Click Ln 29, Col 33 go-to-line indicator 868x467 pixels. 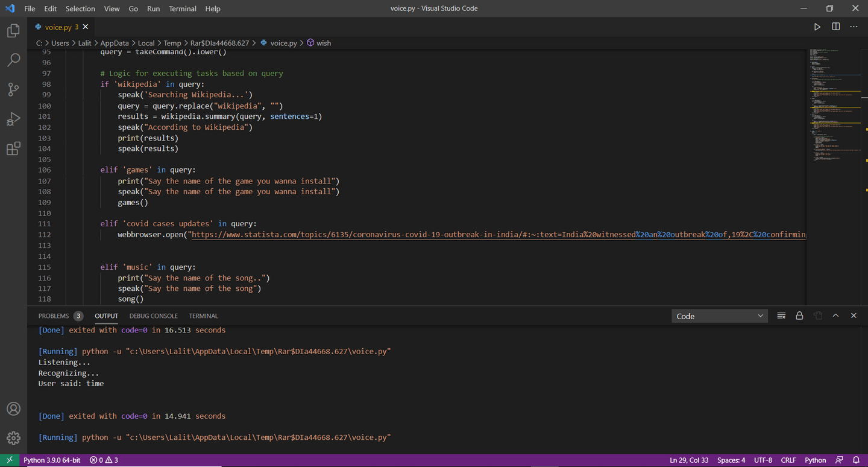pos(689,460)
